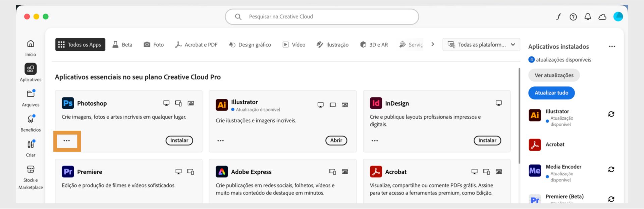Image resolution: width=644 pixels, height=209 pixels.
Task: Click the InDesign app icon in card
Action: (x=376, y=103)
